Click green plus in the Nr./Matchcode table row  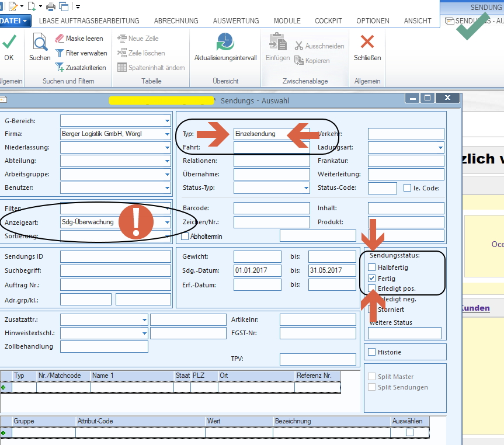pyautogui.click(x=4, y=387)
